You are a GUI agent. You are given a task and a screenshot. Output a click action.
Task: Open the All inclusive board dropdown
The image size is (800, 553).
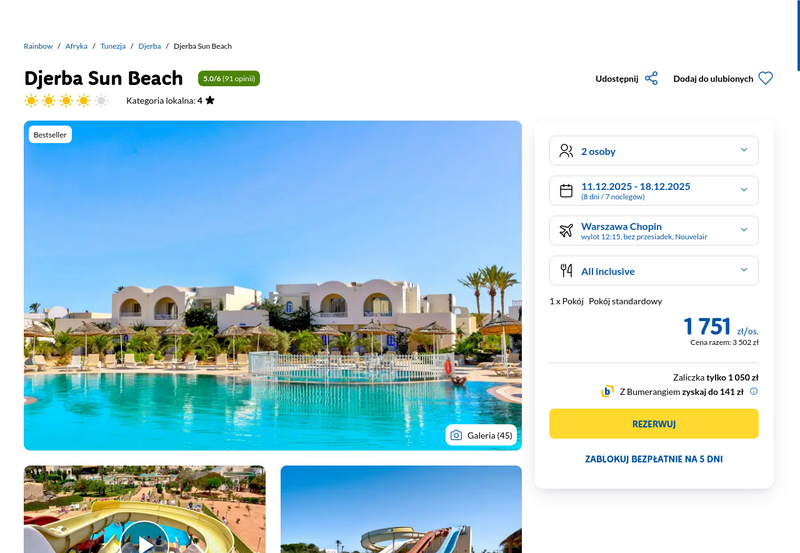tap(654, 270)
